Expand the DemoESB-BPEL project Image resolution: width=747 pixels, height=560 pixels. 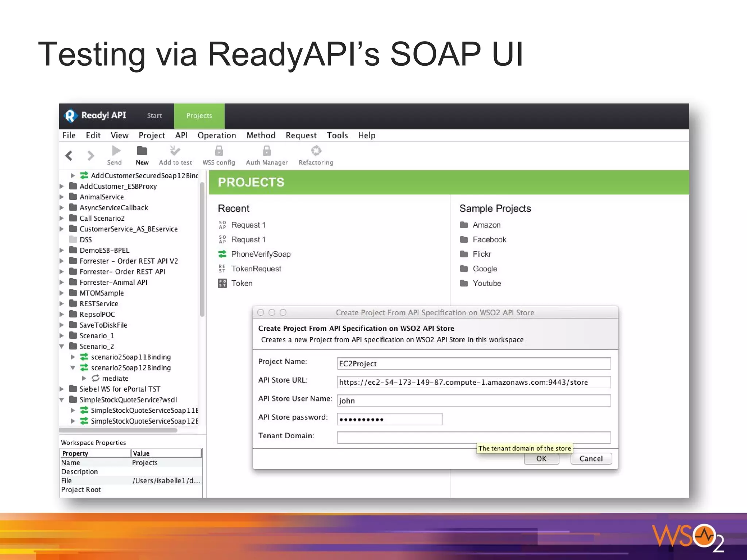(62, 250)
